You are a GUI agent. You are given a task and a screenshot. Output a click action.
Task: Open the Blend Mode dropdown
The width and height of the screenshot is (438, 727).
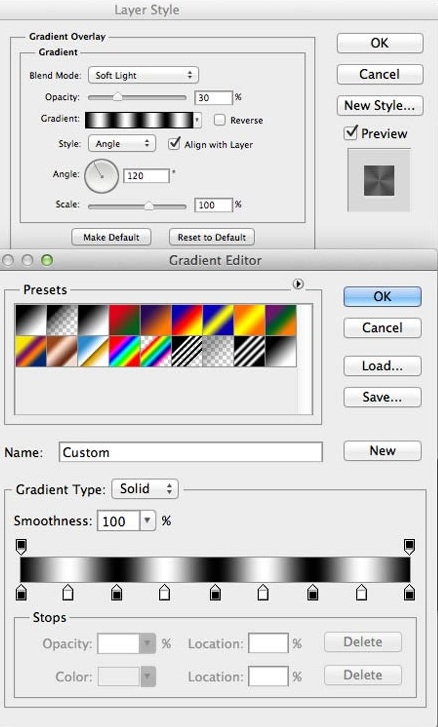pos(143,75)
